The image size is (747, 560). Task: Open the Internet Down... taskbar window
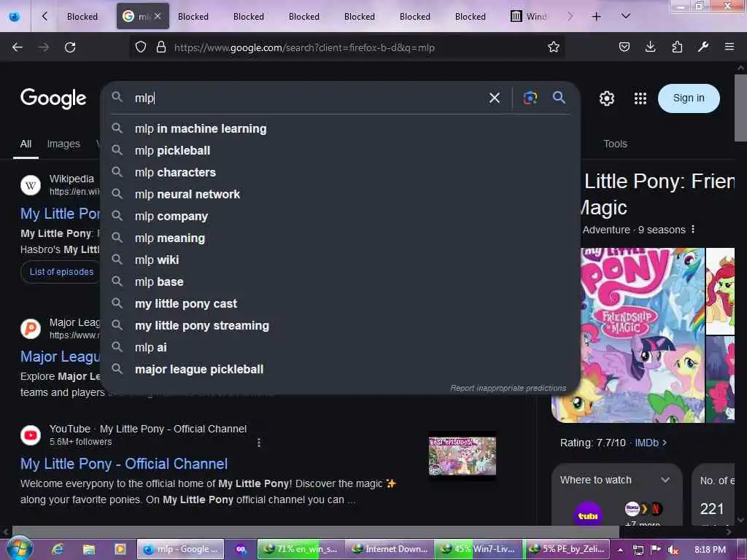390,549
